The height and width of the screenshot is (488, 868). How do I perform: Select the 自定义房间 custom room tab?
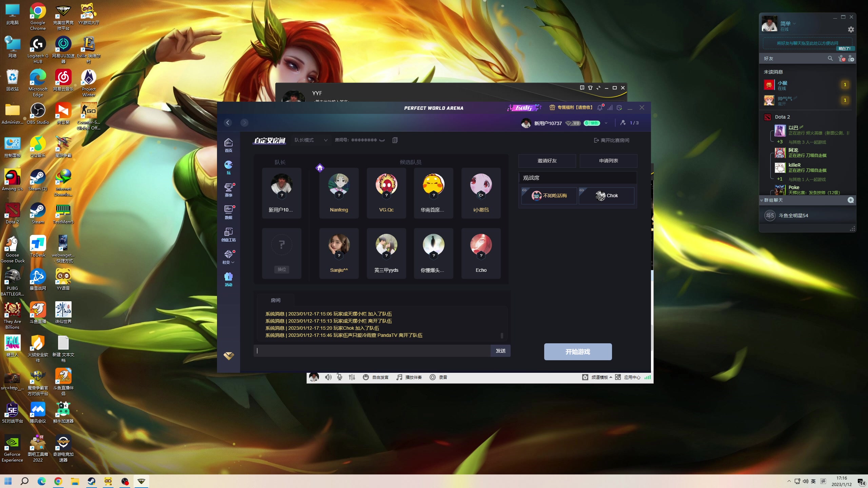tap(270, 140)
